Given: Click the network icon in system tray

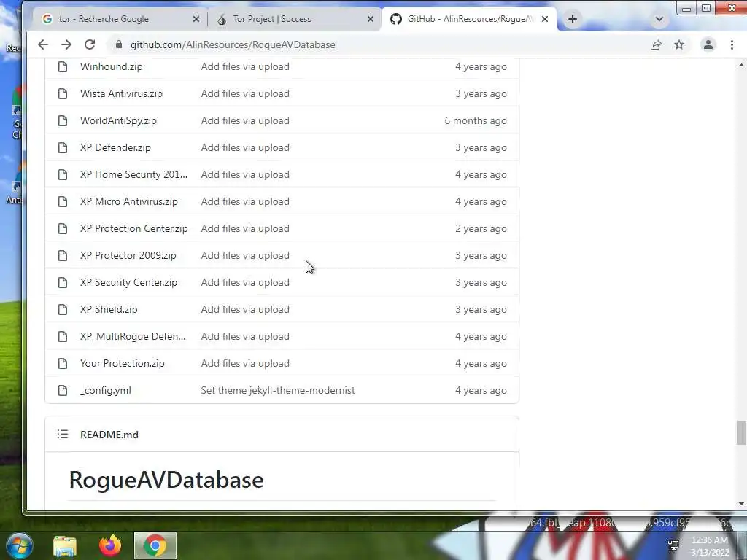Looking at the screenshot, I should (x=673, y=545).
